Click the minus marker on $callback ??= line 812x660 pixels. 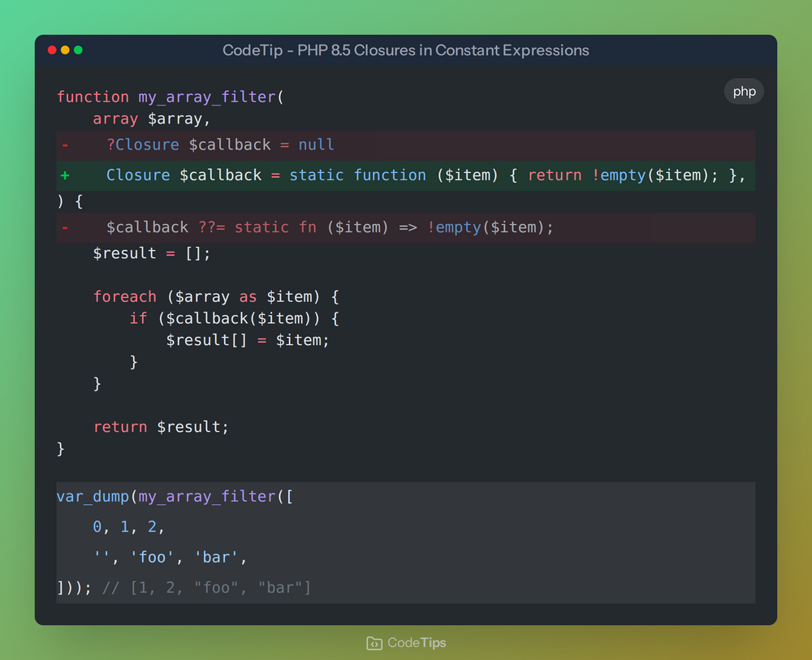tap(65, 227)
